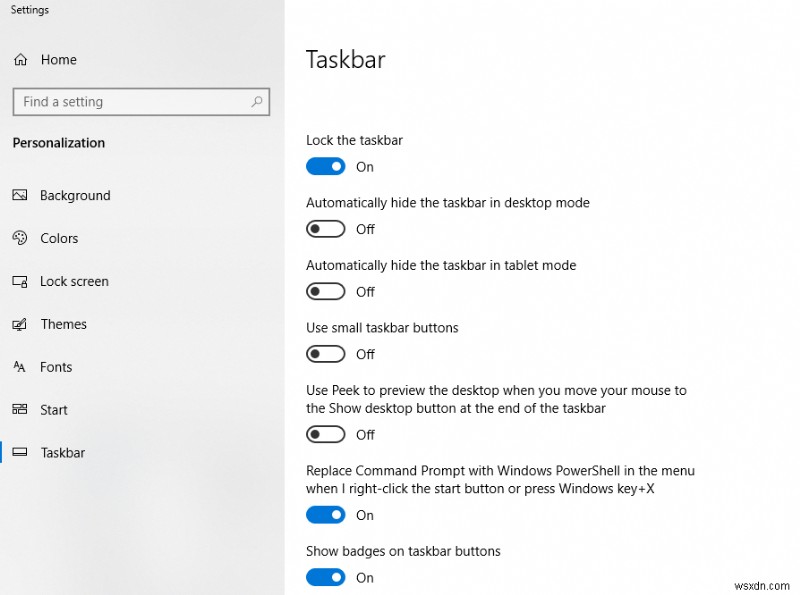Image resolution: width=800 pixels, height=595 pixels.
Task: Enable automatically hide taskbar in desktop mode
Action: coord(325,229)
